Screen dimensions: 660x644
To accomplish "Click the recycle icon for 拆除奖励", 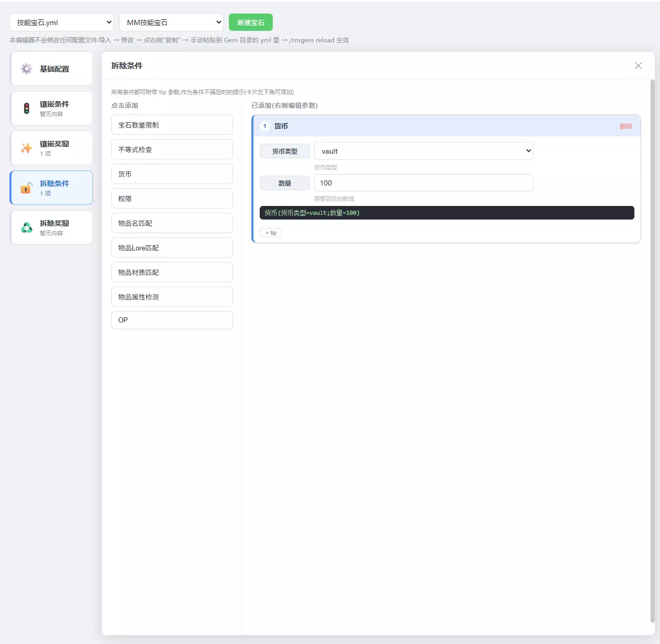I will tap(27, 227).
